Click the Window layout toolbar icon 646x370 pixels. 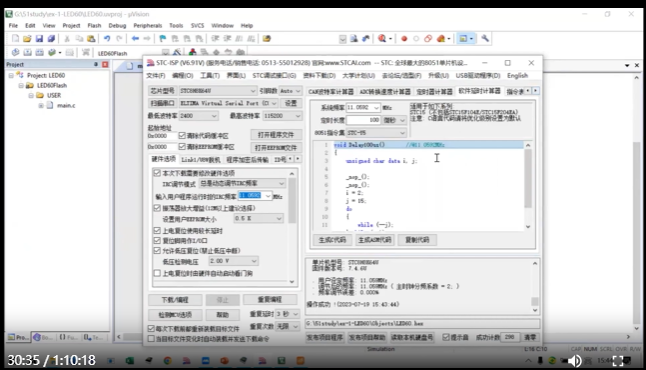[x=463, y=39]
